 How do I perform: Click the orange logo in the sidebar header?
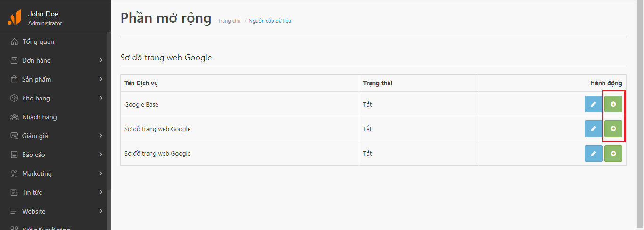[14, 18]
